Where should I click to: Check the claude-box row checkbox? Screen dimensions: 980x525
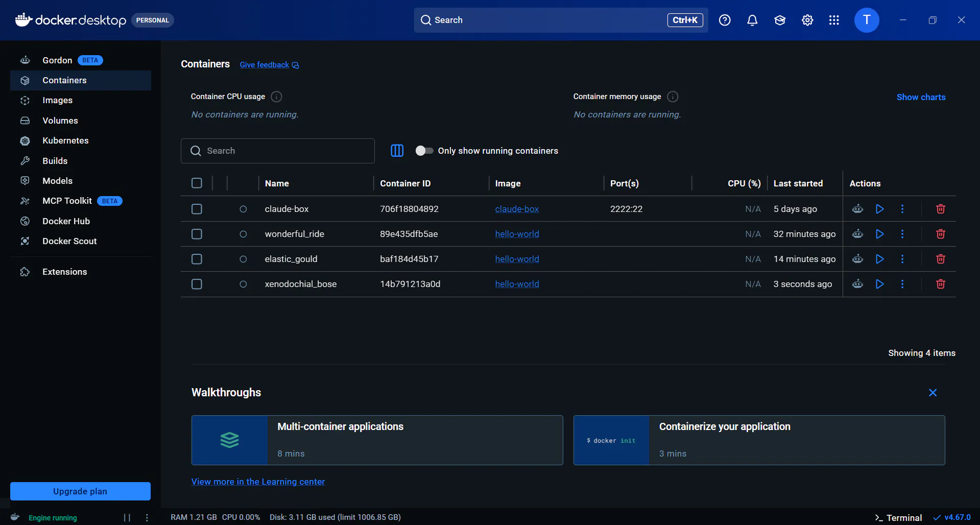[197, 209]
